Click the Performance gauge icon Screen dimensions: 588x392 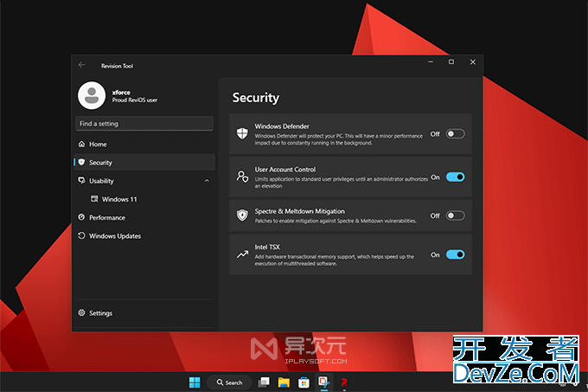82,217
